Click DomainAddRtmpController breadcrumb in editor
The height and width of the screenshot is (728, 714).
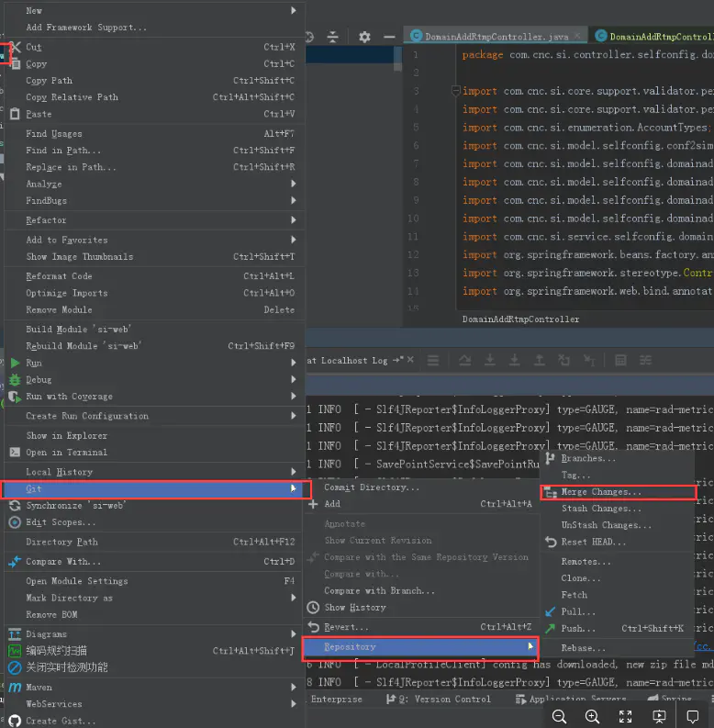pos(520,319)
